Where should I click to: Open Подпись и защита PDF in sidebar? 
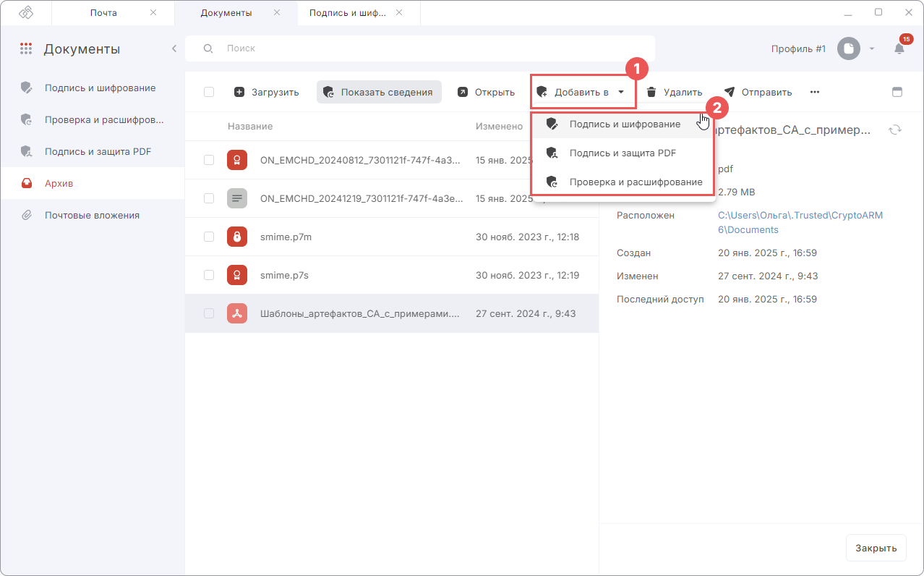93,151
